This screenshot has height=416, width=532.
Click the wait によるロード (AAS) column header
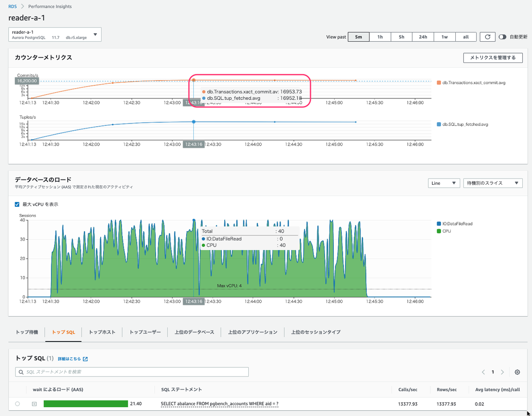click(x=58, y=389)
